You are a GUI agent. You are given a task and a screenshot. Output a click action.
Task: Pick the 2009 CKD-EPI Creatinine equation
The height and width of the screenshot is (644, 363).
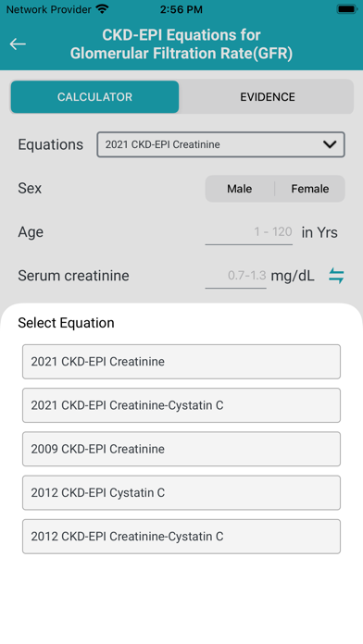(181, 449)
